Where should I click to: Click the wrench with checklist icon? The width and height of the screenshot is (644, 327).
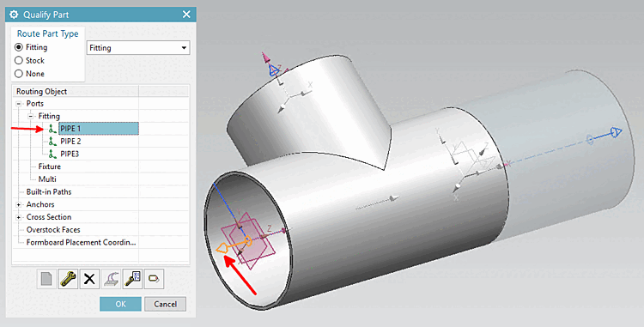pyautogui.click(x=132, y=279)
